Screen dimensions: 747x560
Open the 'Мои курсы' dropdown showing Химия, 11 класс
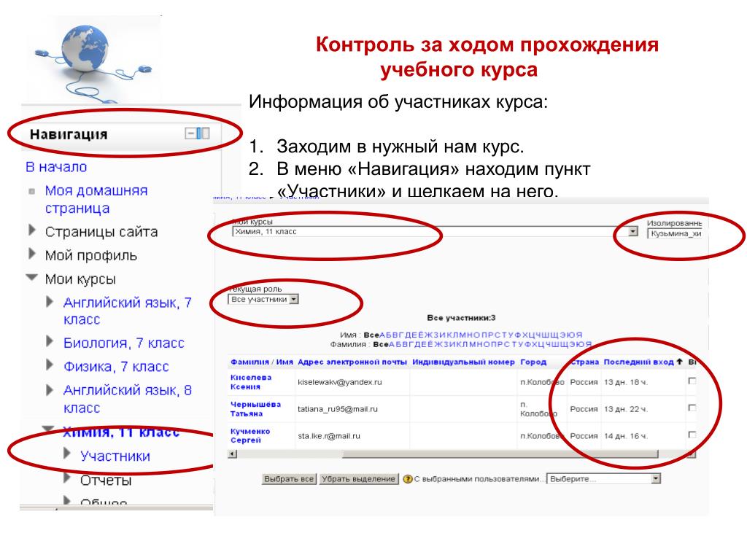coord(435,231)
